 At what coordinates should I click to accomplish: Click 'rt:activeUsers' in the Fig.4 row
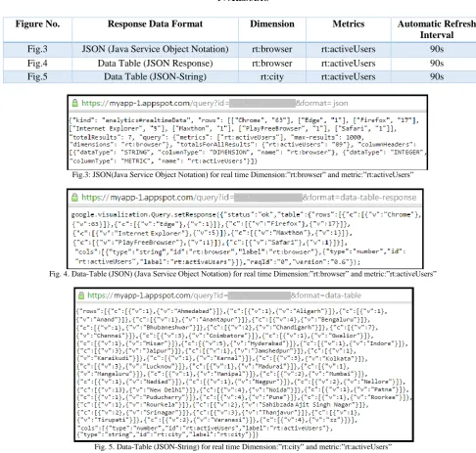[x=349, y=64]
